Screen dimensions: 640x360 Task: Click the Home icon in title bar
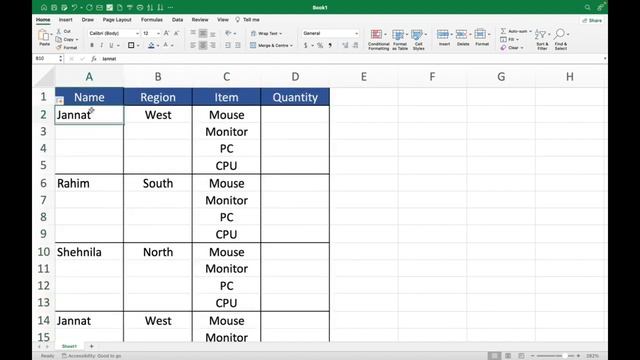tap(44, 7)
